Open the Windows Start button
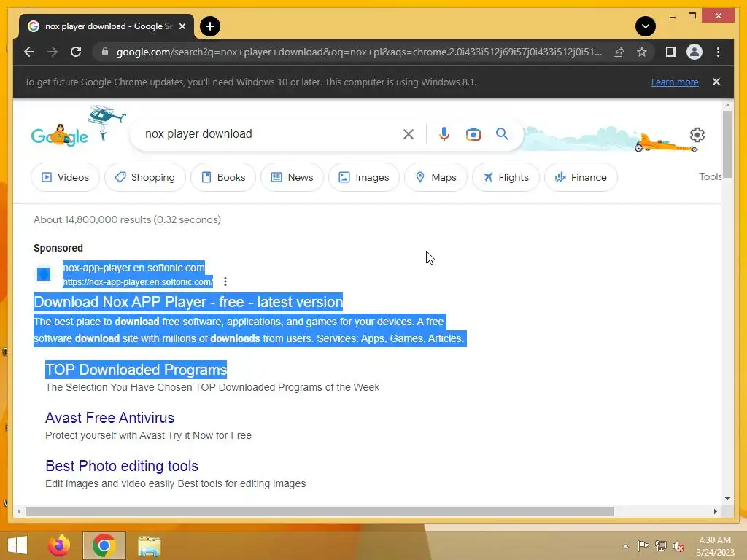The height and width of the screenshot is (560, 747). click(x=18, y=545)
